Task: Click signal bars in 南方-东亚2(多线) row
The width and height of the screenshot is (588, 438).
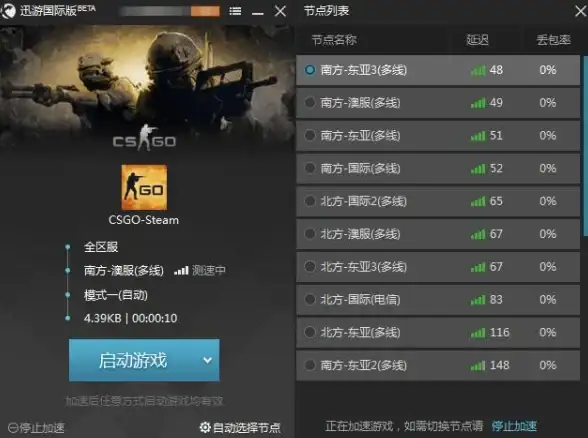Action: [x=478, y=365]
